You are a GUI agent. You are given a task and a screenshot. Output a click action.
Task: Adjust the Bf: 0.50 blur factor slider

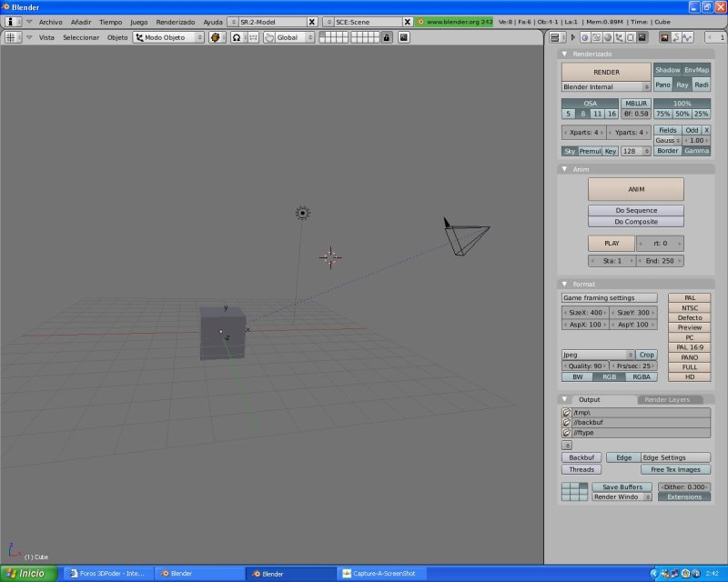tap(636, 114)
